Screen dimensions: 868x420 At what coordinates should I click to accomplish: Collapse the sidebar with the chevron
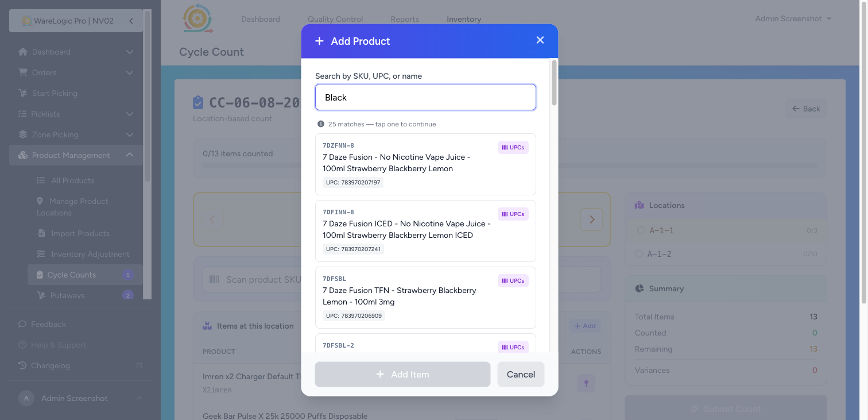coord(131,21)
